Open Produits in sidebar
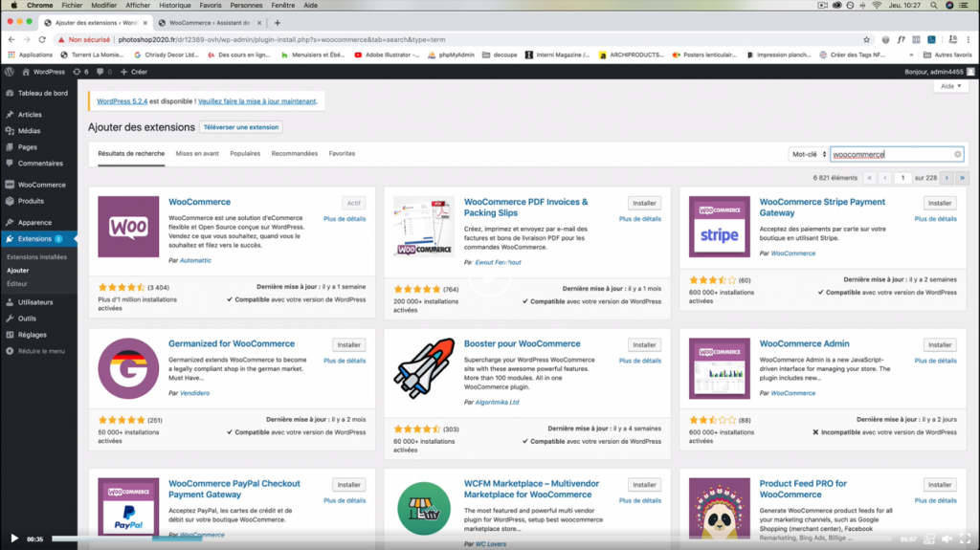This screenshot has height=550, width=980. [x=31, y=201]
